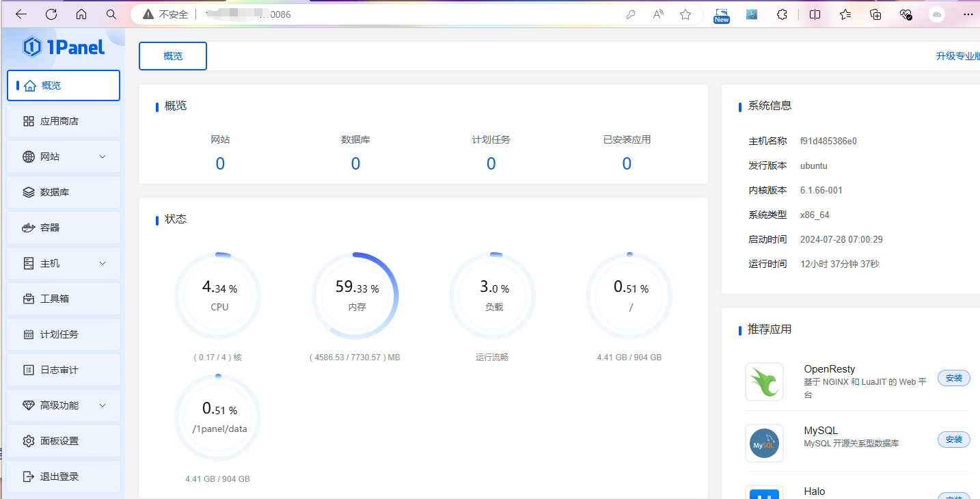Open 容器 in the sidebar

click(64, 228)
